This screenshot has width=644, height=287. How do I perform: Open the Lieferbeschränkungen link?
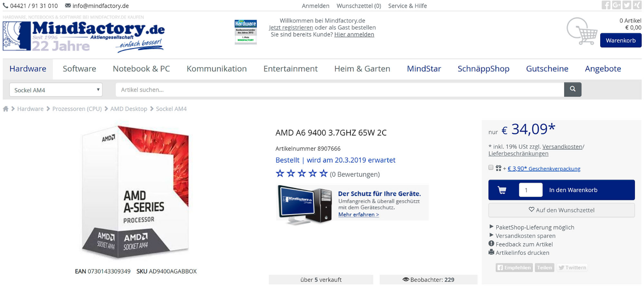pyautogui.click(x=518, y=154)
